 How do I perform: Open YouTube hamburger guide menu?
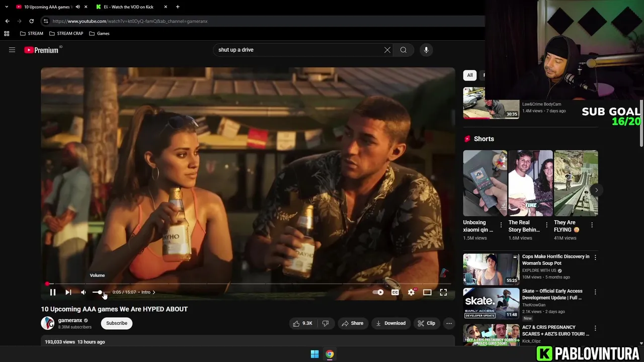click(x=12, y=50)
